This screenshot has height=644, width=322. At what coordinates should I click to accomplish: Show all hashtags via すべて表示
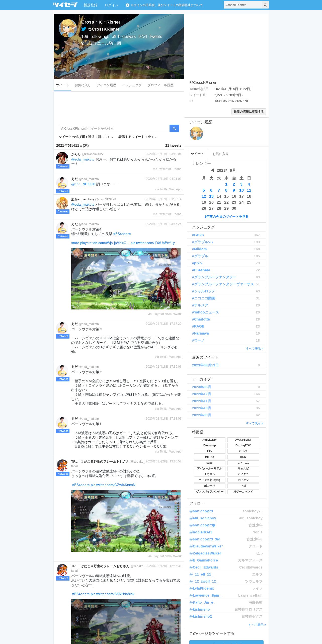(x=254, y=349)
